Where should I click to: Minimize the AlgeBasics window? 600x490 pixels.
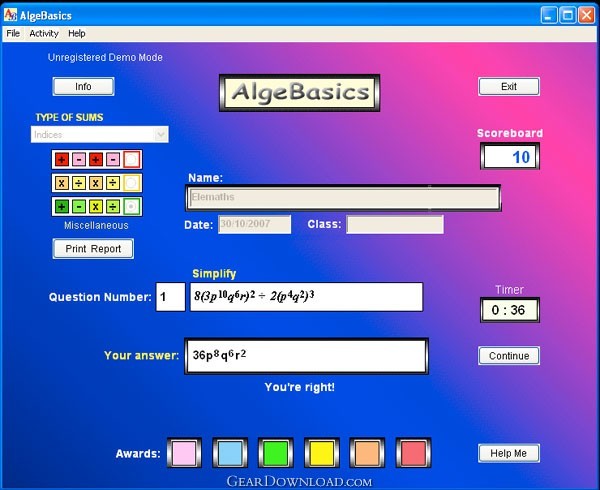(x=549, y=15)
